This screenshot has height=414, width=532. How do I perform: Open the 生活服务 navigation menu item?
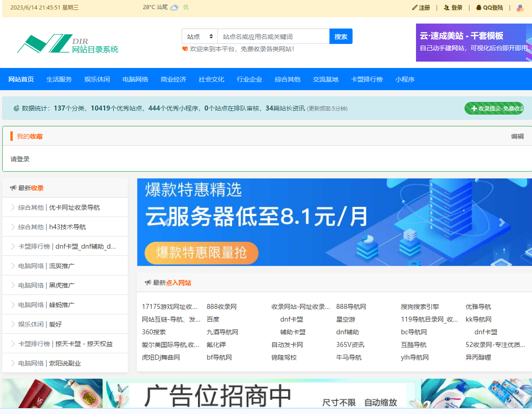(x=59, y=79)
